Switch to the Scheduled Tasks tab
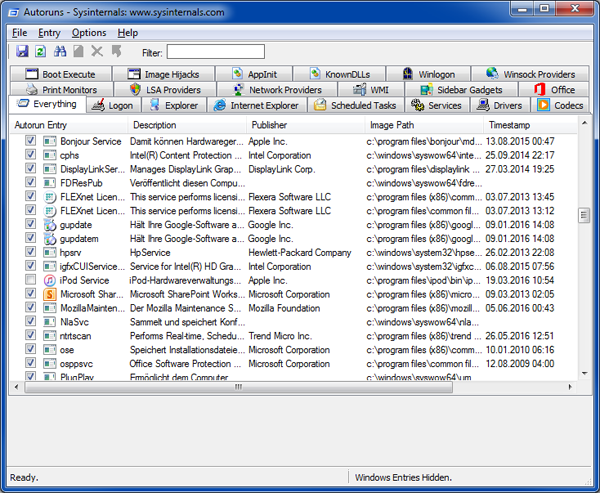The height and width of the screenshot is (493, 600). [x=356, y=105]
